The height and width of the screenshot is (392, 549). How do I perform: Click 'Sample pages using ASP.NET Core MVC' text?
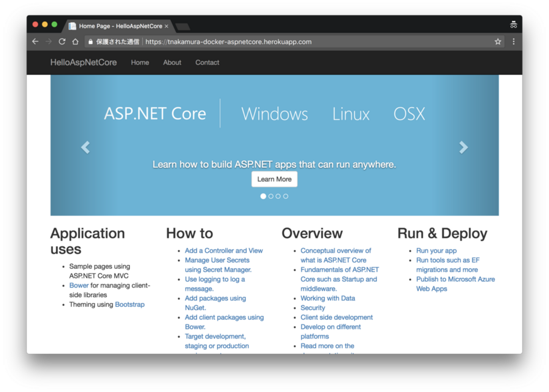click(100, 271)
